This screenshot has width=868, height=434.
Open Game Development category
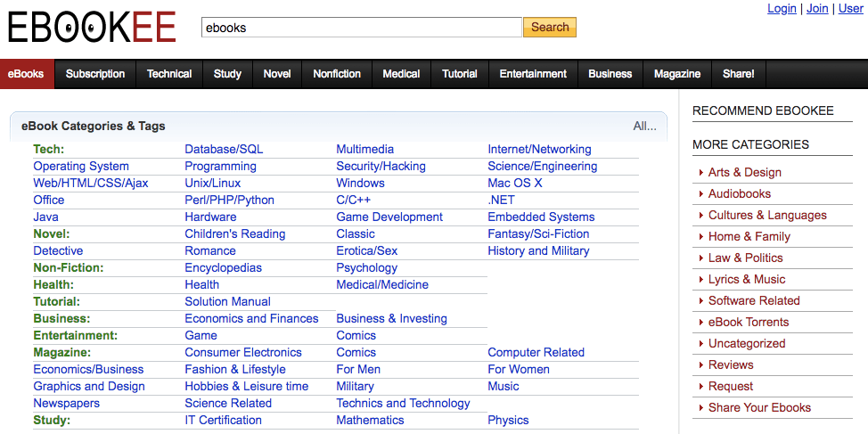pyautogui.click(x=389, y=217)
